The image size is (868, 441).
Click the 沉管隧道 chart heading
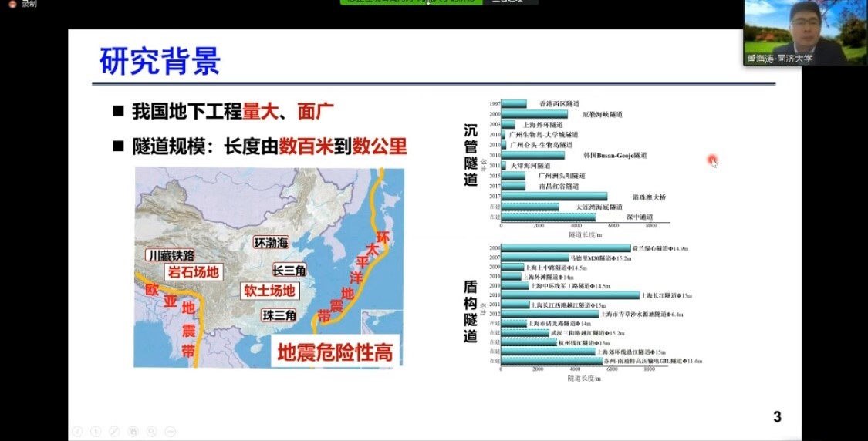pyautogui.click(x=471, y=156)
